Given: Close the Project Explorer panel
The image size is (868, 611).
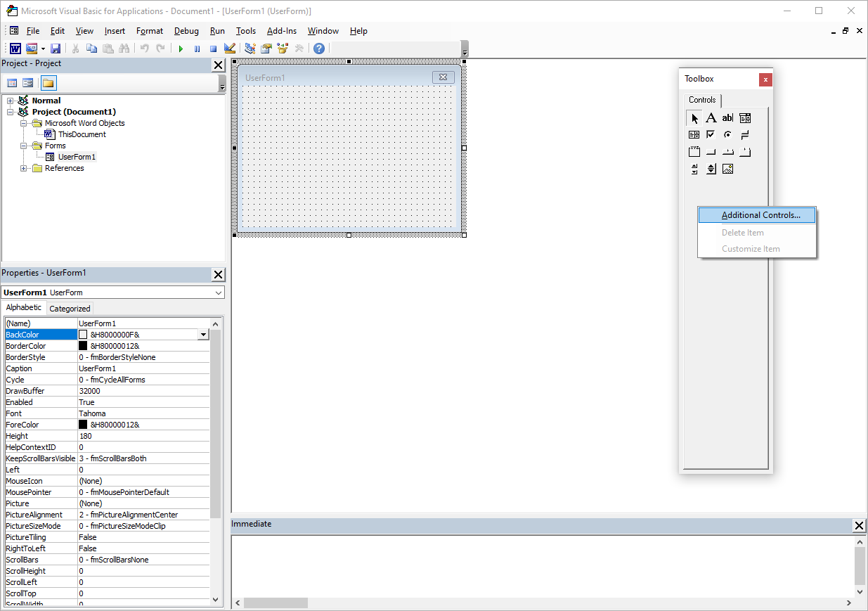Looking at the screenshot, I should coord(218,65).
